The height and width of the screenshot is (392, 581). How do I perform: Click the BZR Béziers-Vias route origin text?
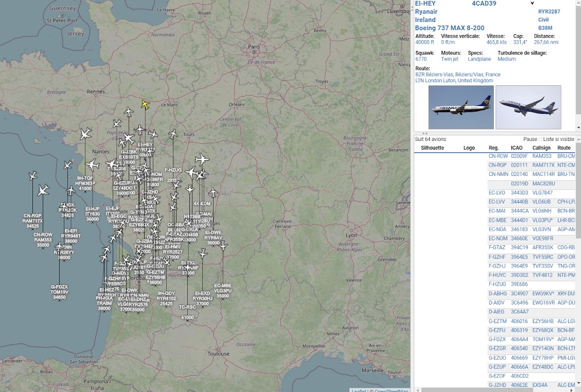click(x=457, y=75)
